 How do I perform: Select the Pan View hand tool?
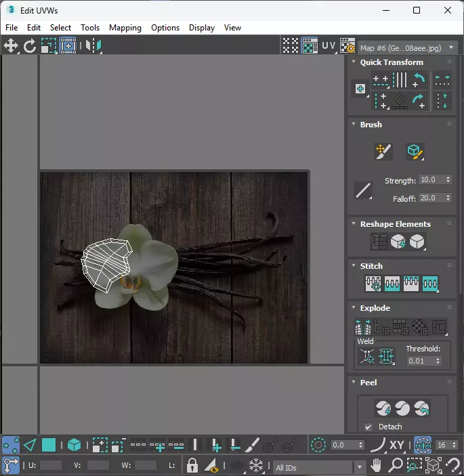click(376, 465)
